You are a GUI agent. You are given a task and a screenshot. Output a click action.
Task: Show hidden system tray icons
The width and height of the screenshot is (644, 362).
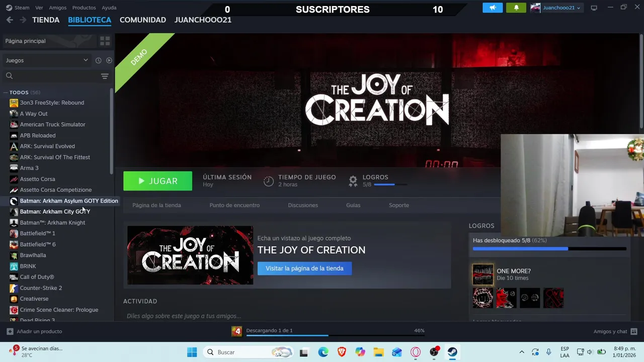[x=522, y=352]
